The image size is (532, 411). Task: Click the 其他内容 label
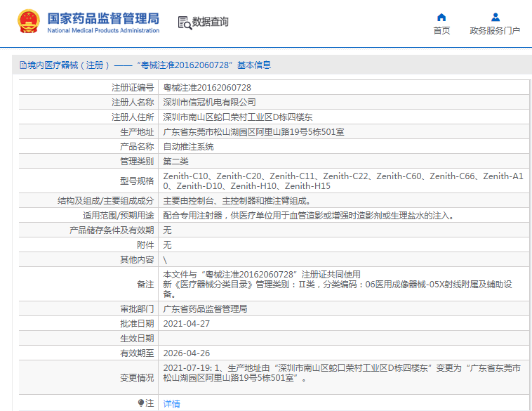[137, 260]
